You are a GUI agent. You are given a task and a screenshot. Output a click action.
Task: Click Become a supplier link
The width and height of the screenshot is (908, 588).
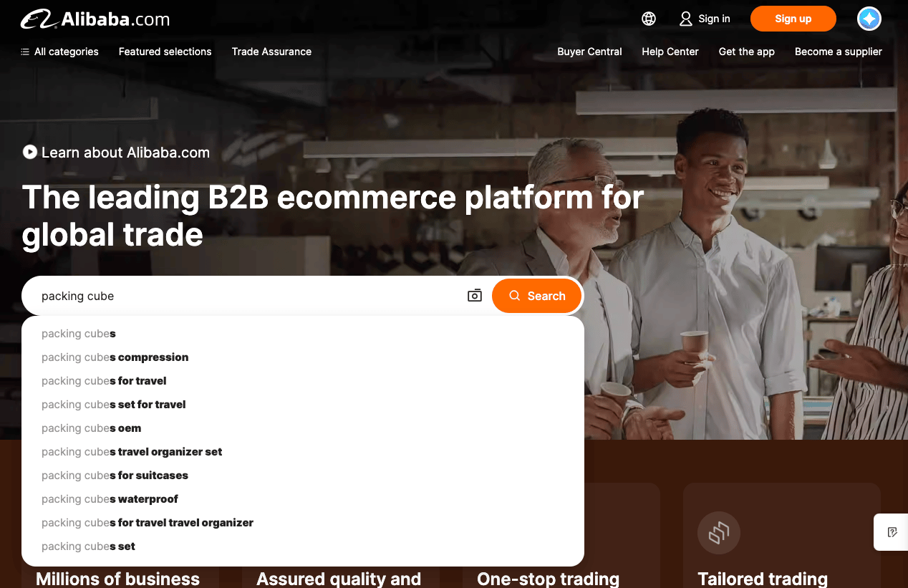pyautogui.click(x=839, y=52)
